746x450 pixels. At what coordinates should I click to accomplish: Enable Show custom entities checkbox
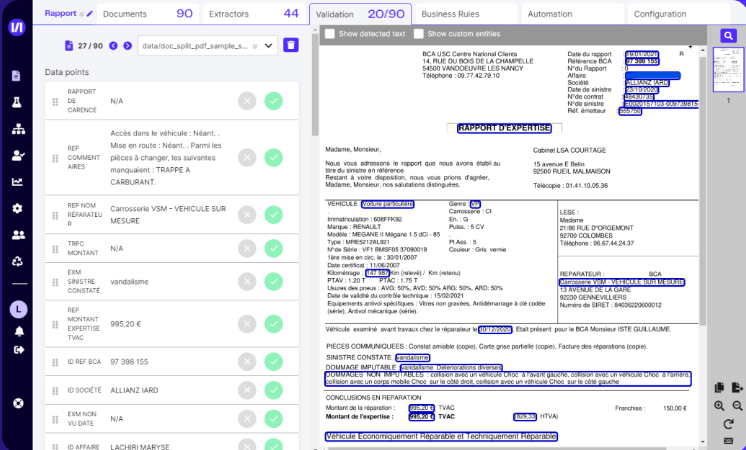click(419, 34)
